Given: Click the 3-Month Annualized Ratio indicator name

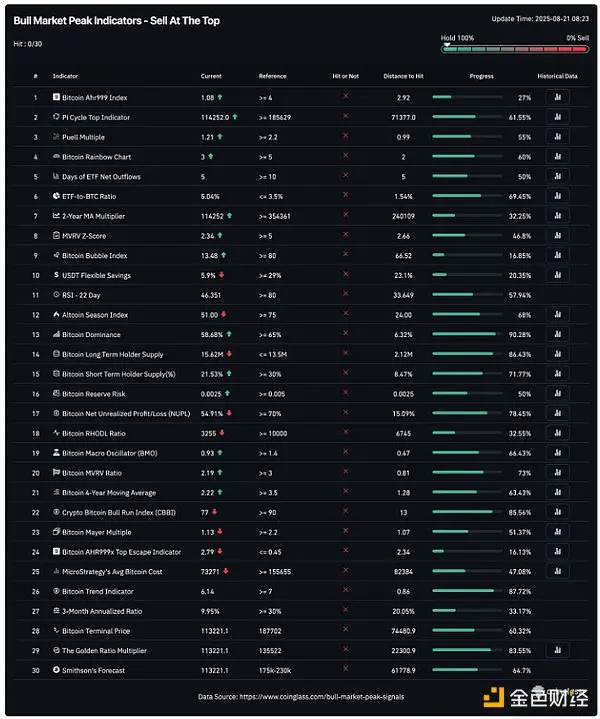Looking at the screenshot, I should [x=102, y=611].
